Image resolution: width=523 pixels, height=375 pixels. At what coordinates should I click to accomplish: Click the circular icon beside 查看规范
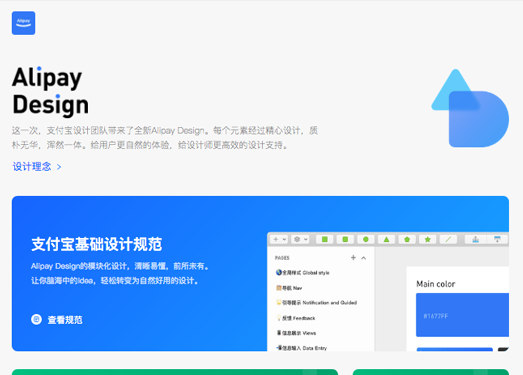click(36, 319)
